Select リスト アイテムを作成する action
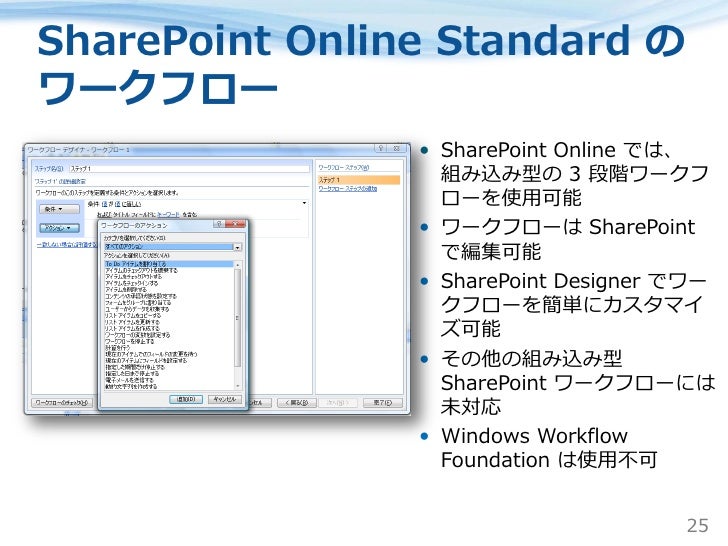This screenshot has width=728, height=546. pos(132,328)
